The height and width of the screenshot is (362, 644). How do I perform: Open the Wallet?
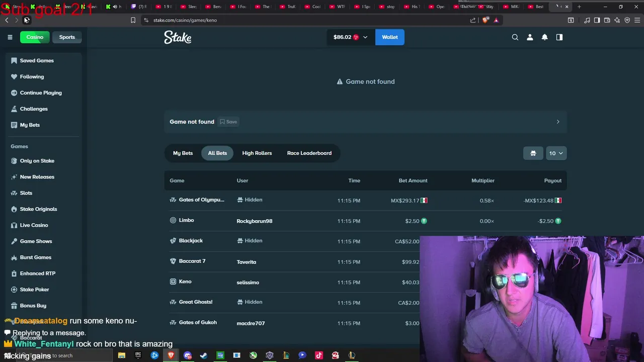[389, 37]
